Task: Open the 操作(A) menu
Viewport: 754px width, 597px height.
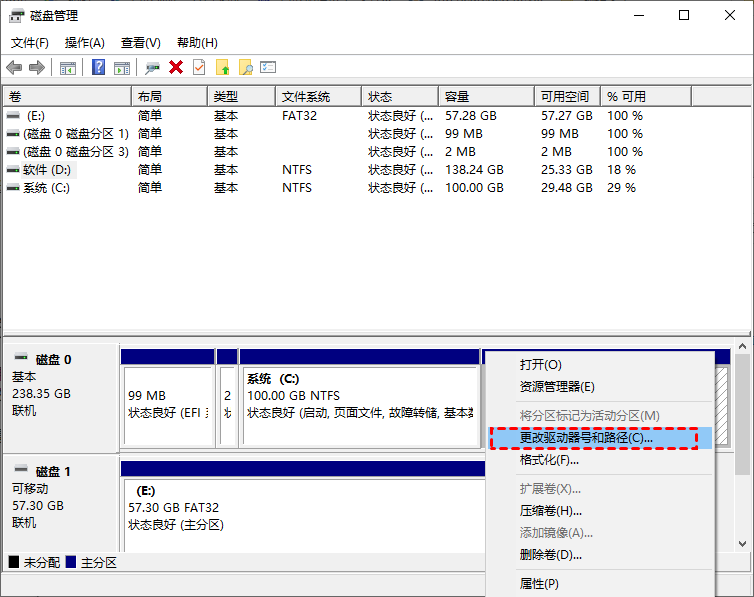Action: 85,43
